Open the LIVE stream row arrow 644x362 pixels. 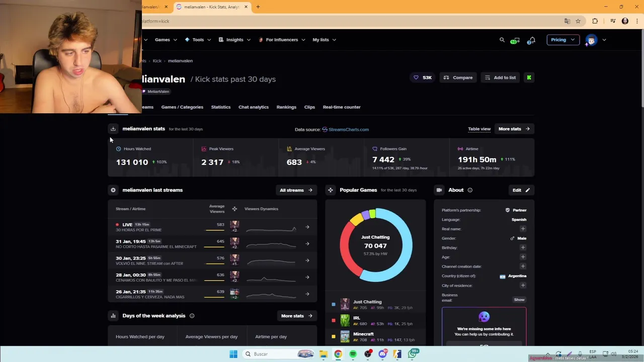tap(307, 227)
